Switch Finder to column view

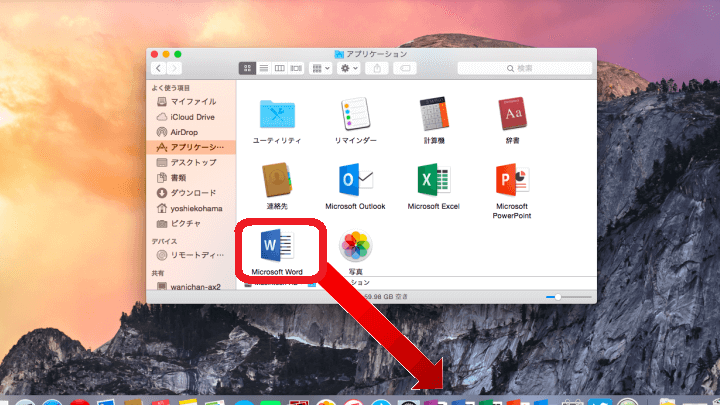coord(280,68)
